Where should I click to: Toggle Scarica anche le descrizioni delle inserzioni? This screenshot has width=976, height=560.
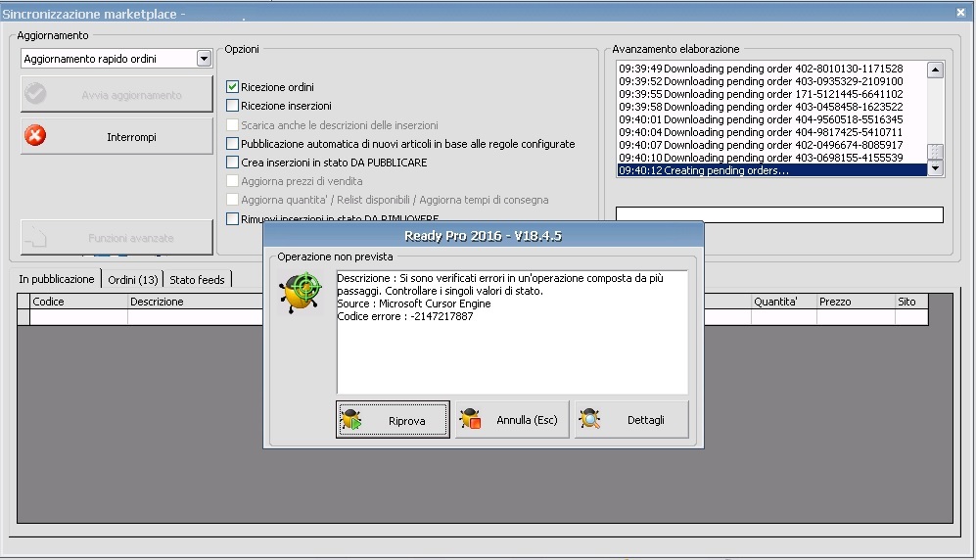[232, 124]
